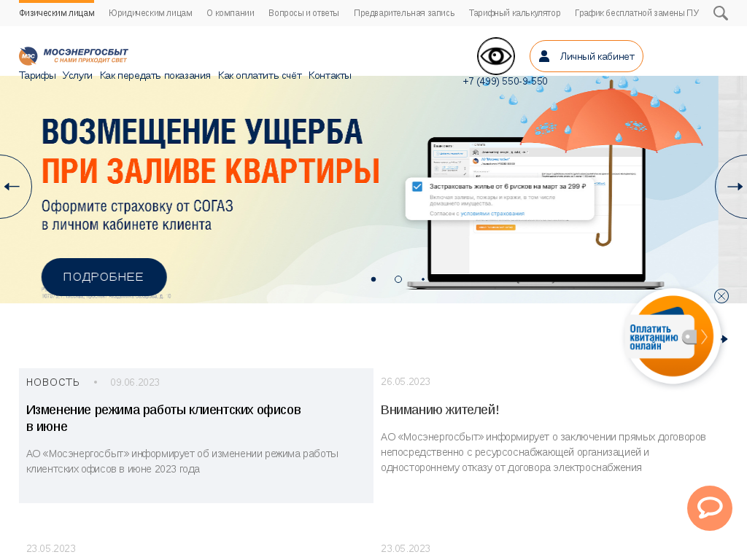Check the insurance checkbox in banner
This screenshot has height=560, width=747.
click(x=417, y=186)
